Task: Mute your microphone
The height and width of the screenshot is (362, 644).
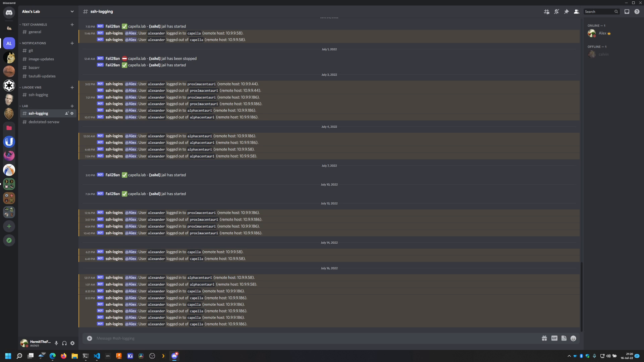Action: pyautogui.click(x=56, y=343)
